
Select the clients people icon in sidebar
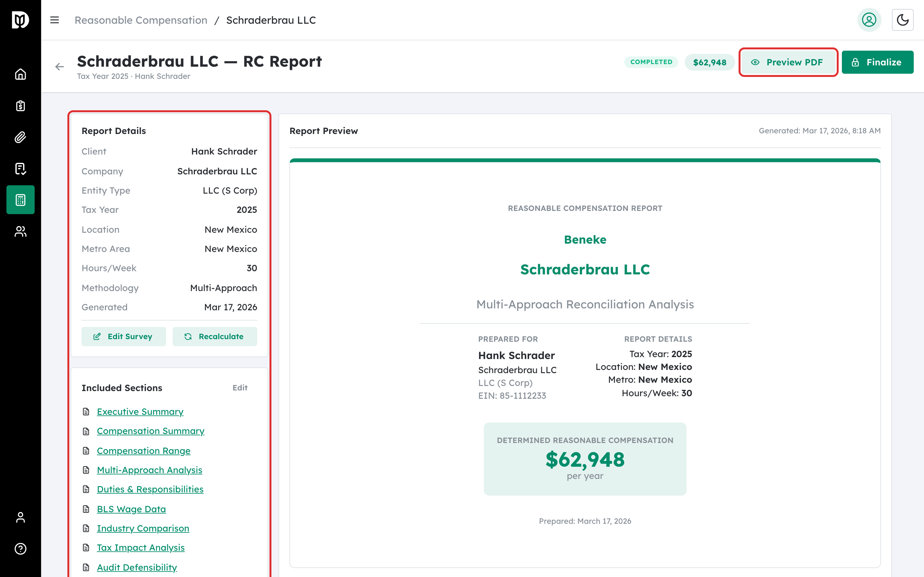tap(20, 231)
